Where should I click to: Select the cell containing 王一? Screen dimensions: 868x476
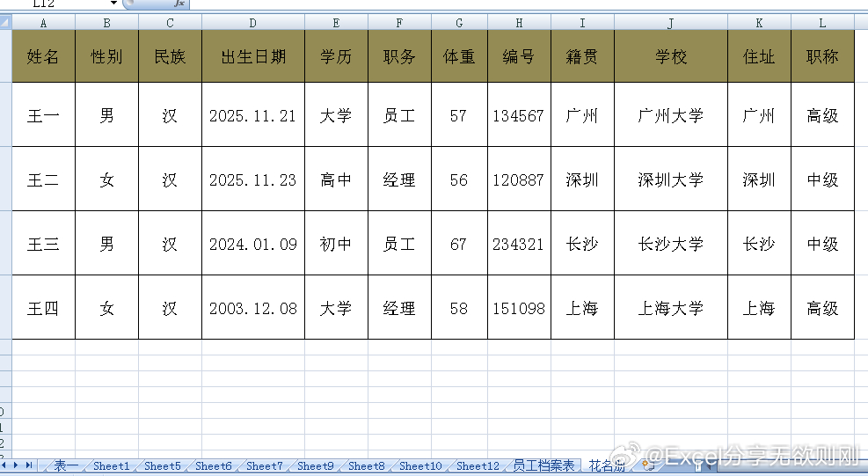(x=43, y=114)
